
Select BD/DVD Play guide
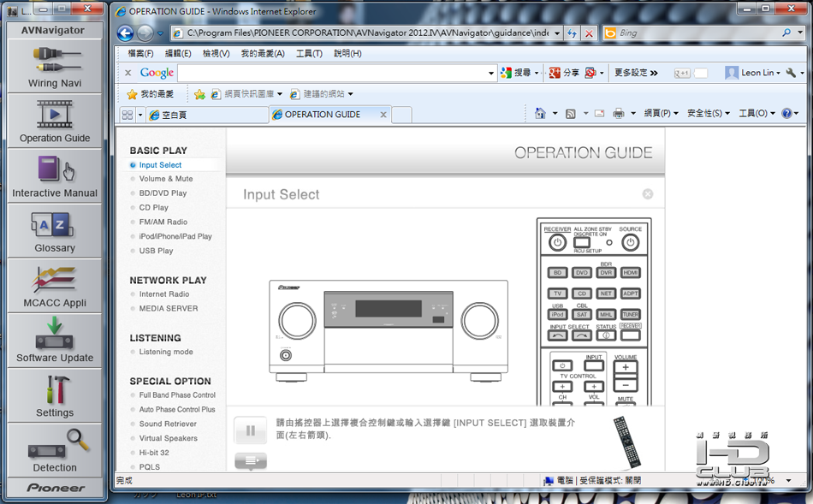click(x=163, y=193)
